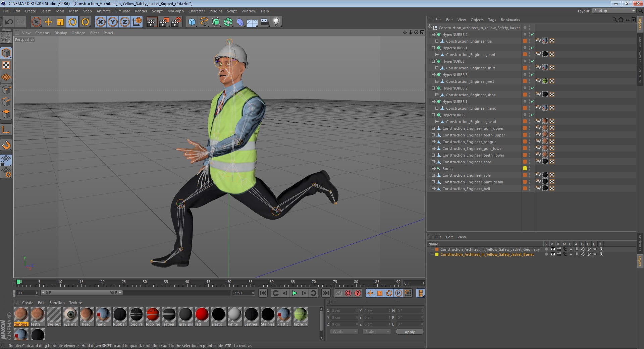Image resolution: width=644 pixels, height=349 pixels.
Task: Select the Move tool in top toolbar
Action: point(48,22)
